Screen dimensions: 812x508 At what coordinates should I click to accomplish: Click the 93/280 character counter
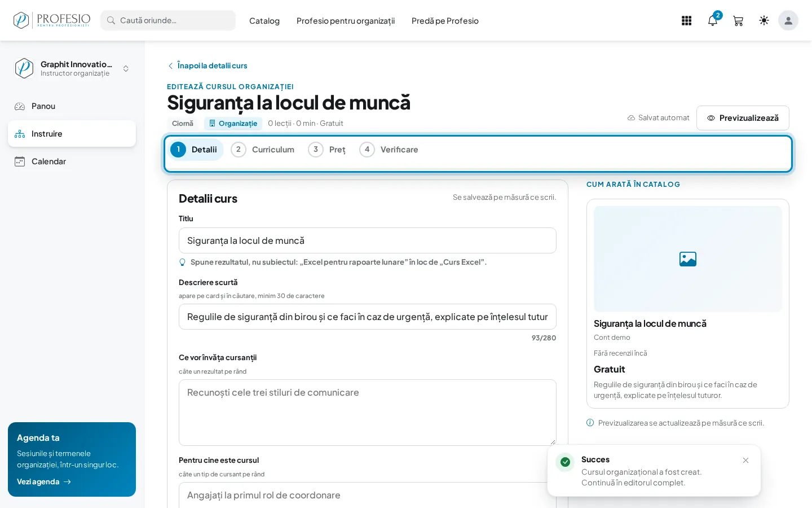pos(544,338)
